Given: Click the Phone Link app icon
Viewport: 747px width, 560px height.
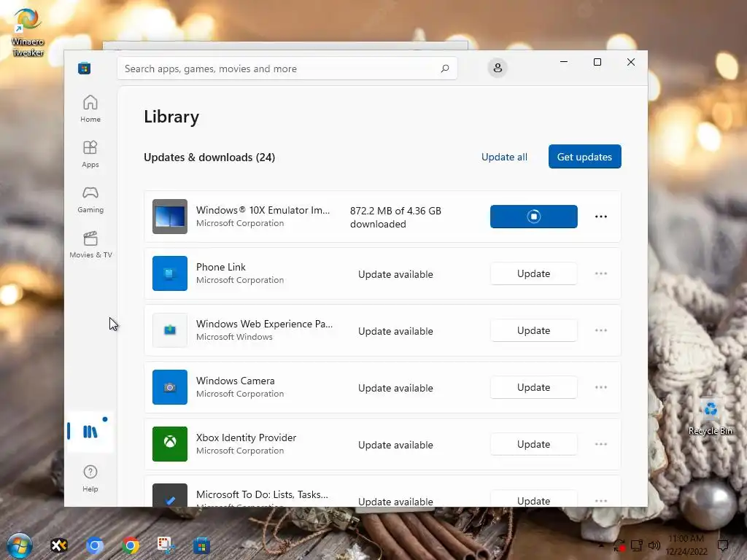Looking at the screenshot, I should pyautogui.click(x=169, y=273).
